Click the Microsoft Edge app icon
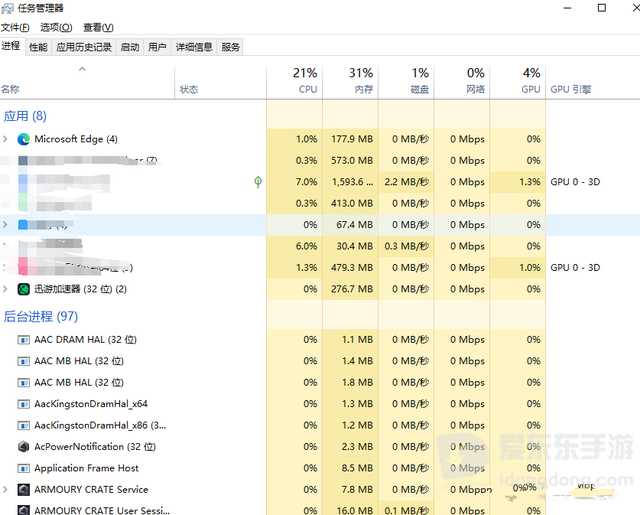 (x=24, y=139)
